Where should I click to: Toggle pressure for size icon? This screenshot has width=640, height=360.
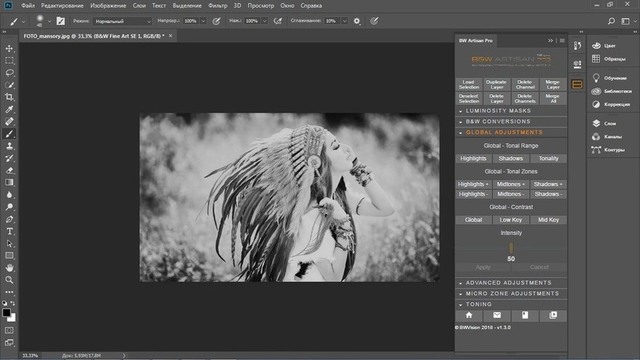374,21
